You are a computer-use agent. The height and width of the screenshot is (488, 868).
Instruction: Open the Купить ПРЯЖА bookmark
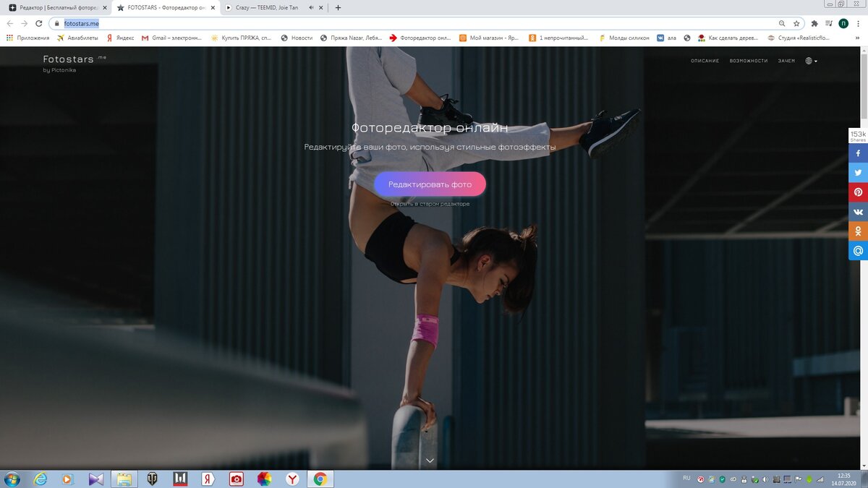coord(242,38)
